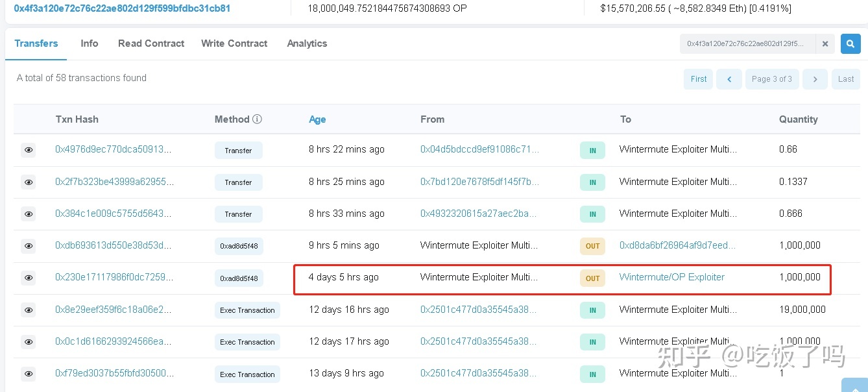Open the Write Contract tab

[x=234, y=43]
